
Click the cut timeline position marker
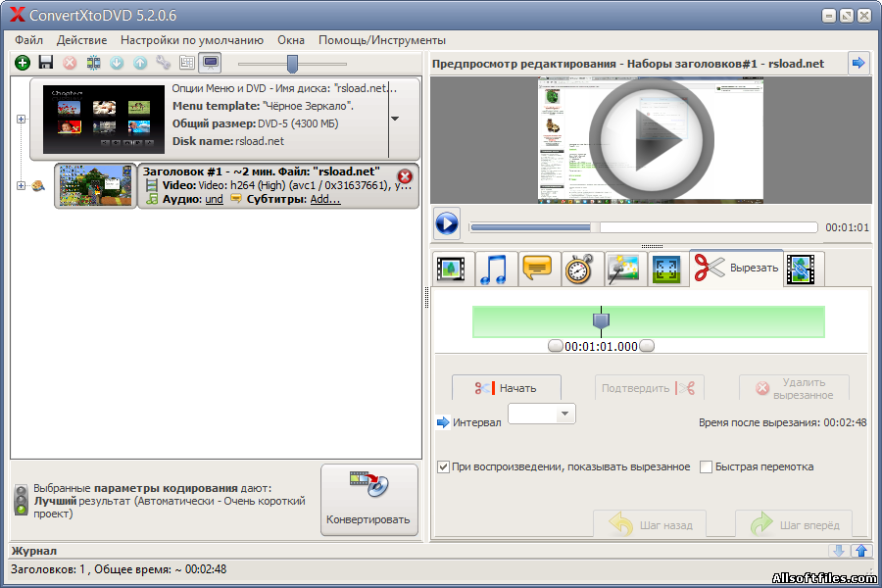click(x=602, y=320)
